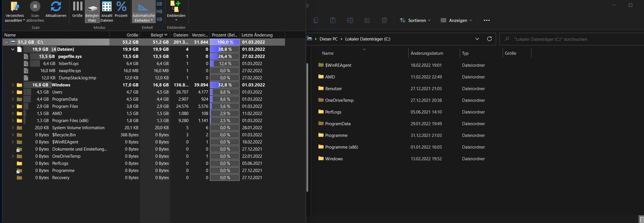Click PerfLogs folder icon in TreeSize

pyautogui.click(x=19, y=163)
